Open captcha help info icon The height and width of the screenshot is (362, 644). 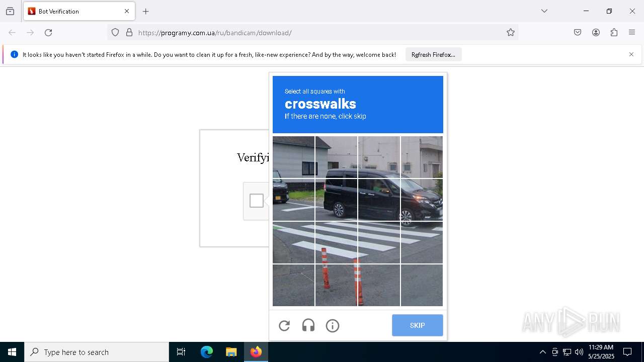point(333,326)
